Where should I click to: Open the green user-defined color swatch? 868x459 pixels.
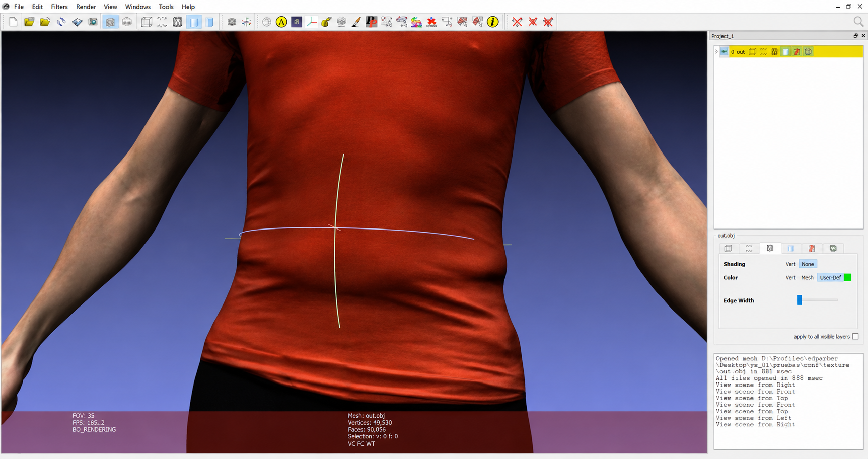point(848,278)
